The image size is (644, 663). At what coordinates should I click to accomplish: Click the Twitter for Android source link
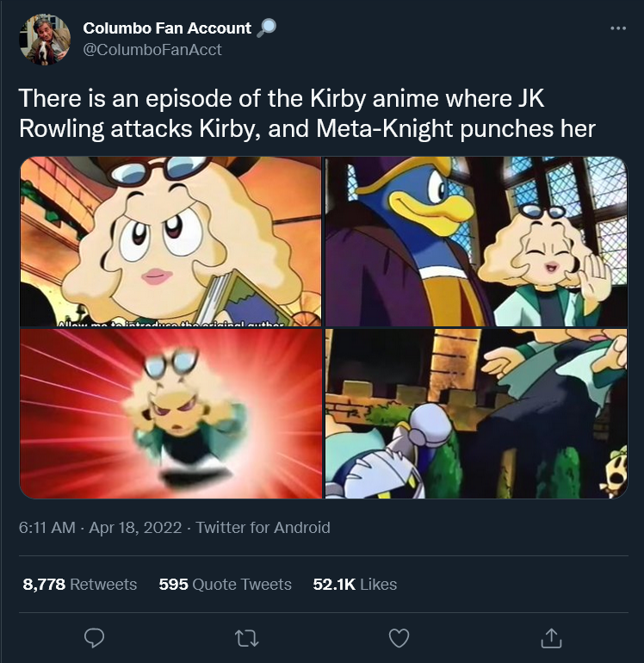point(263,527)
